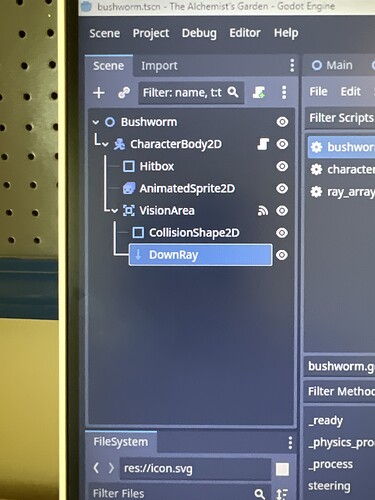Click the Filter name node search field
The width and height of the screenshot is (375, 500).
pyautogui.click(x=191, y=92)
